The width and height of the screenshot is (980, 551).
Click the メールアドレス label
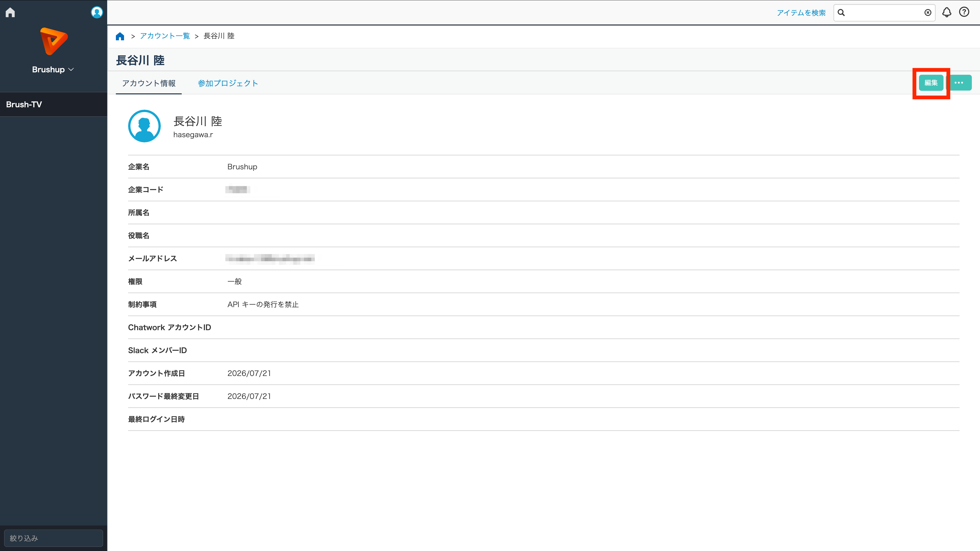point(153,259)
